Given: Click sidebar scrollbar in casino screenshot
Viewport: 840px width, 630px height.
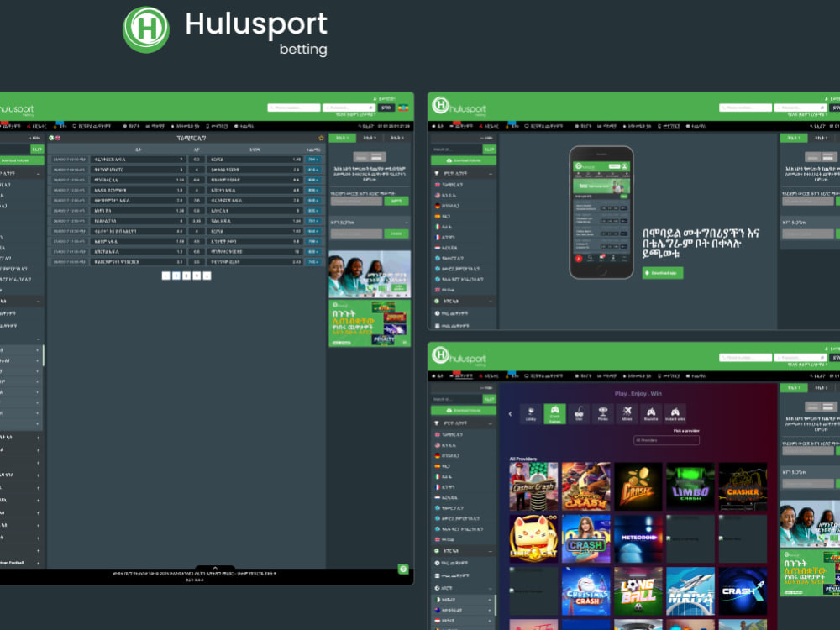Looking at the screenshot, I should pos(496,605).
